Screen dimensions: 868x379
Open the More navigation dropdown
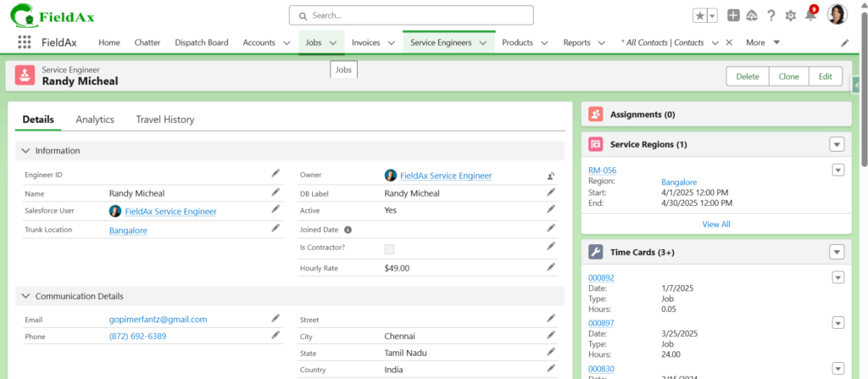[x=763, y=42]
